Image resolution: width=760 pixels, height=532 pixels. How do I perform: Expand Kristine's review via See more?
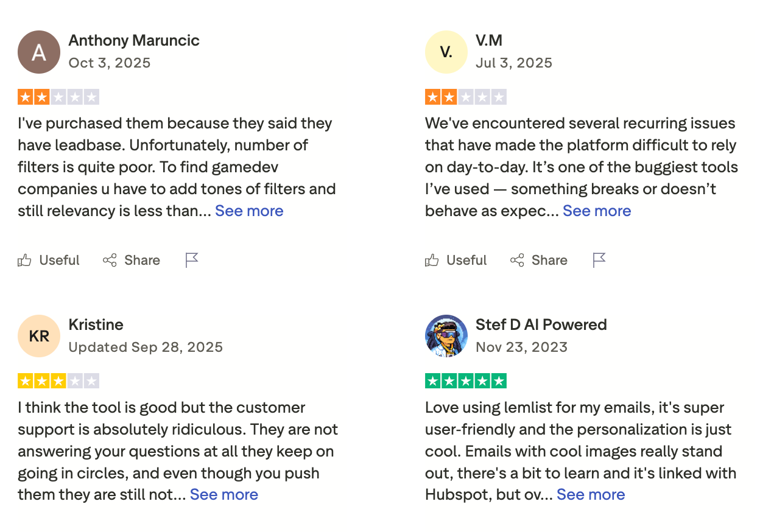click(223, 494)
